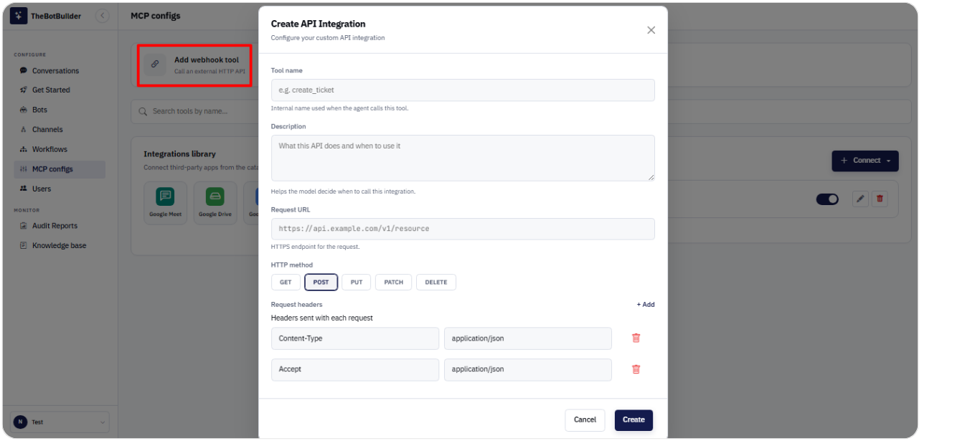980x441 pixels.
Task: Click the search magnifier icon
Action: [144, 111]
